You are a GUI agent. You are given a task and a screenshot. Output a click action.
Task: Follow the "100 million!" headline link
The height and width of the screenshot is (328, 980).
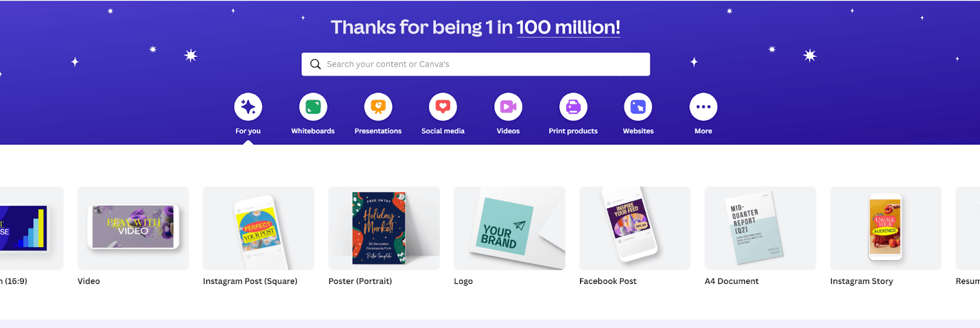tap(568, 28)
